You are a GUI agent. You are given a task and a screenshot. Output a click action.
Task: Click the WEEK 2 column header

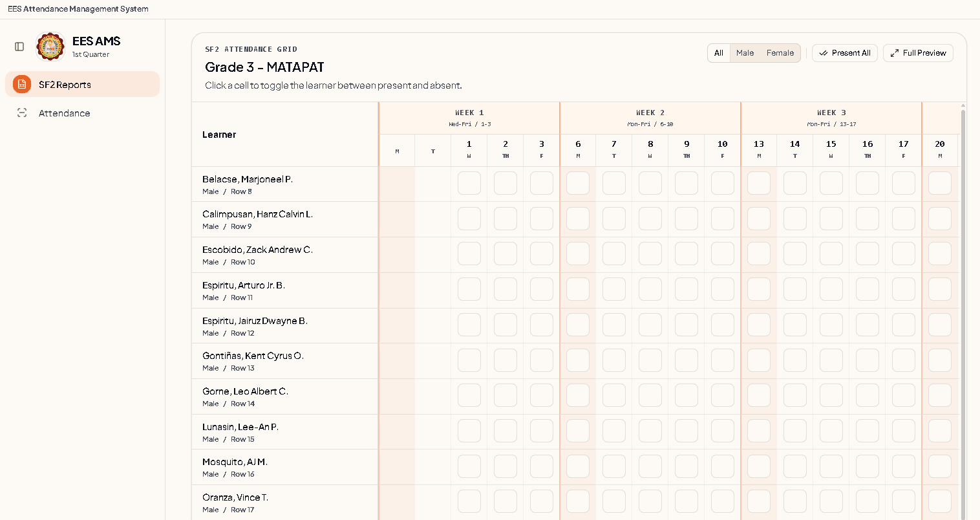point(650,118)
